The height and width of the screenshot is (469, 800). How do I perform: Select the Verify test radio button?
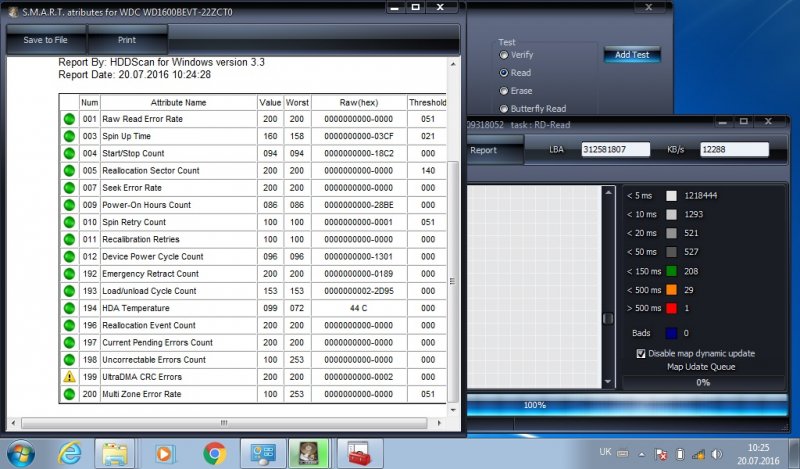coord(504,55)
